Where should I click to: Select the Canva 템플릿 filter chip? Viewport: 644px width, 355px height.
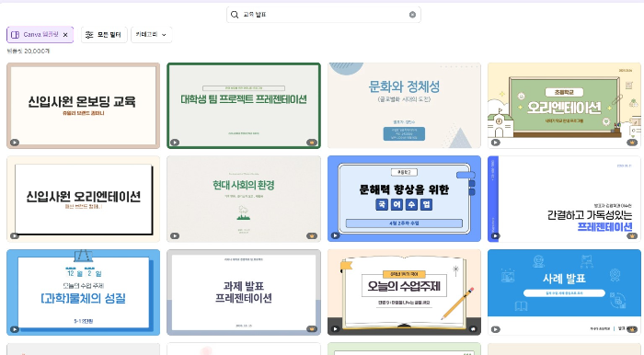(40, 35)
